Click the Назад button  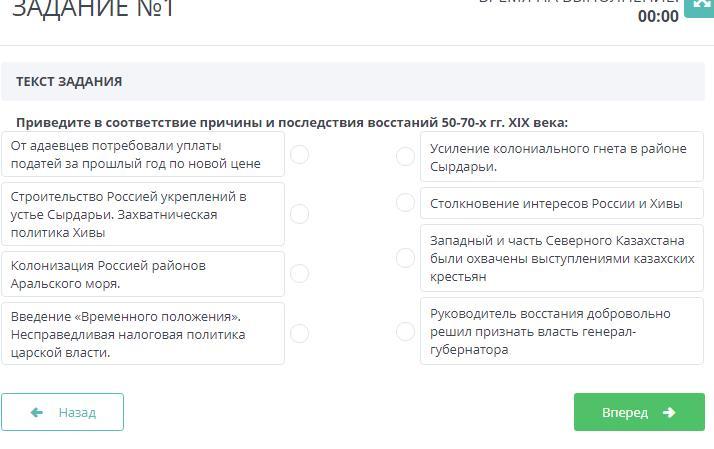(62, 412)
